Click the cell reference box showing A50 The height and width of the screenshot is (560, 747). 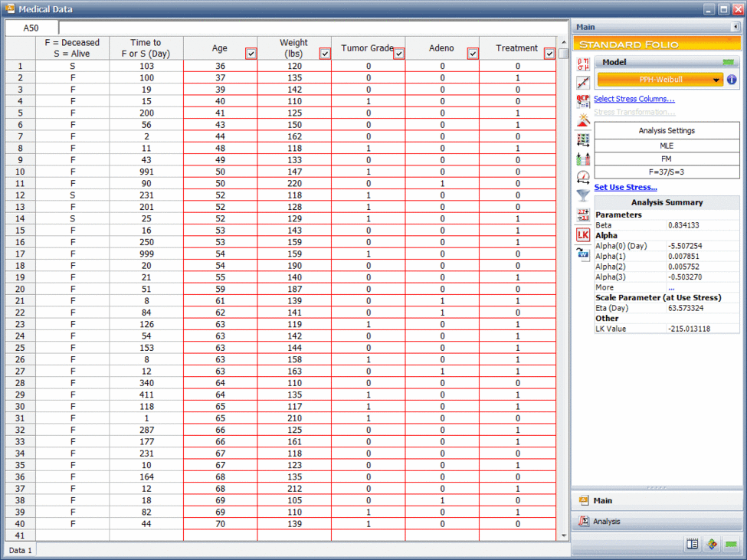pyautogui.click(x=31, y=28)
